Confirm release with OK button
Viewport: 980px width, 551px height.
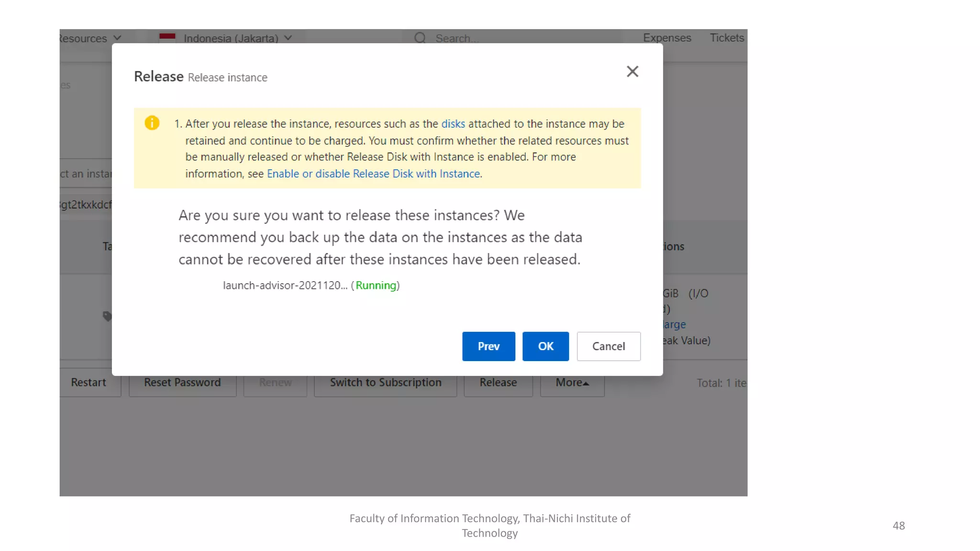[545, 346]
